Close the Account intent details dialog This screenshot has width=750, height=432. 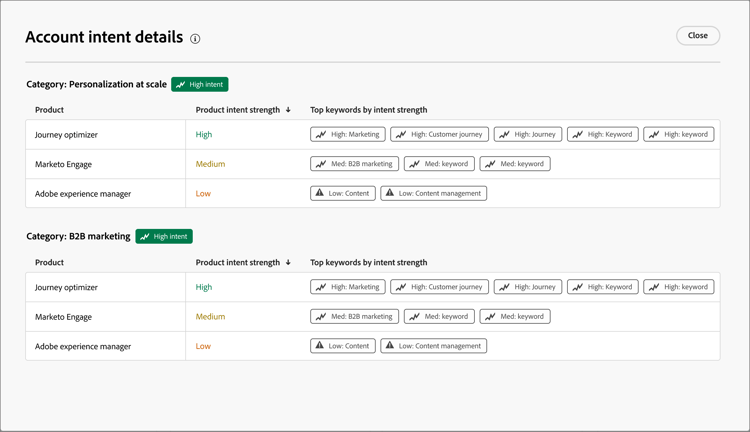[x=697, y=36]
